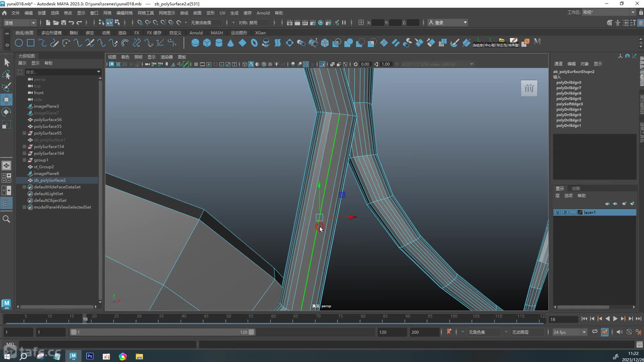Click the range slider start handle
This screenshot has width=644, height=362.
(x=74, y=332)
